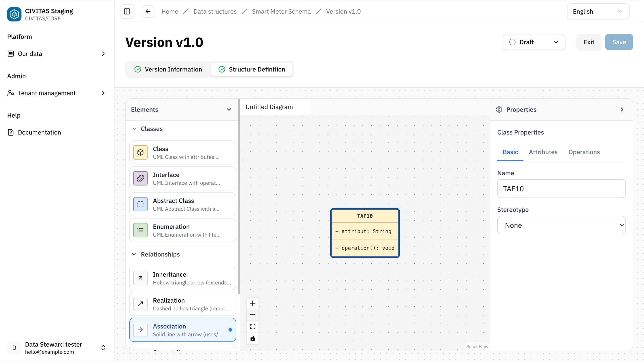Toggle the canvas lock icon

click(252, 338)
